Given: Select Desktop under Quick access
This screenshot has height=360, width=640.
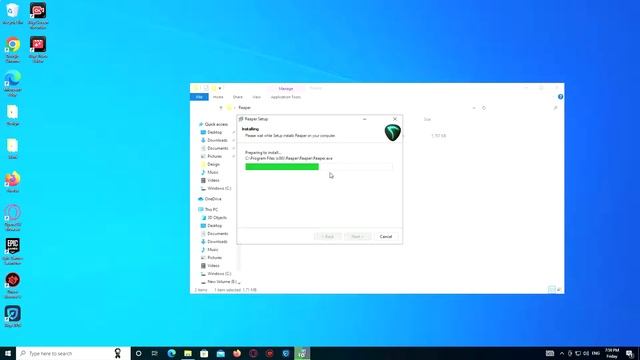Looking at the screenshot, I should click(212, 132).
